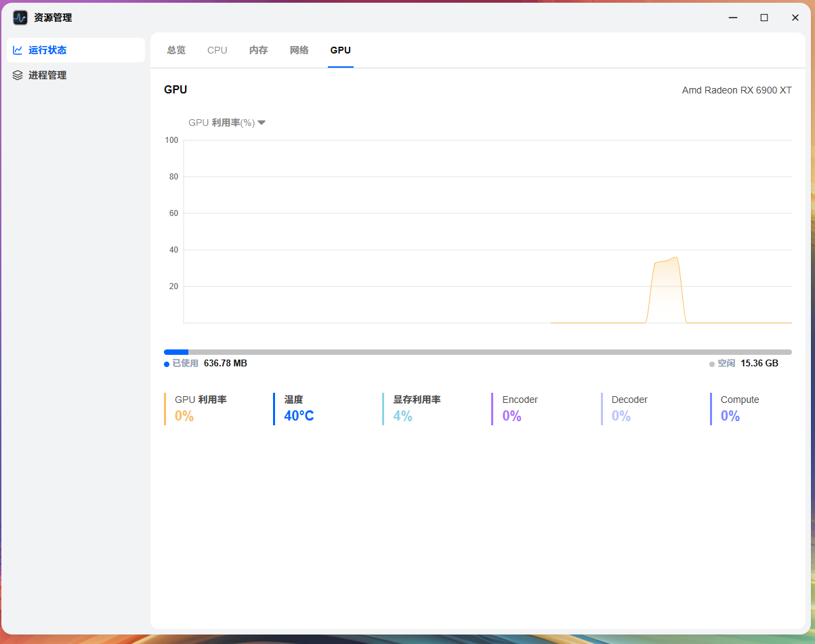This screenshot has height=644, width=815.
Task: Maximize the 资源管理 window
Action: (x=764, y=18)
